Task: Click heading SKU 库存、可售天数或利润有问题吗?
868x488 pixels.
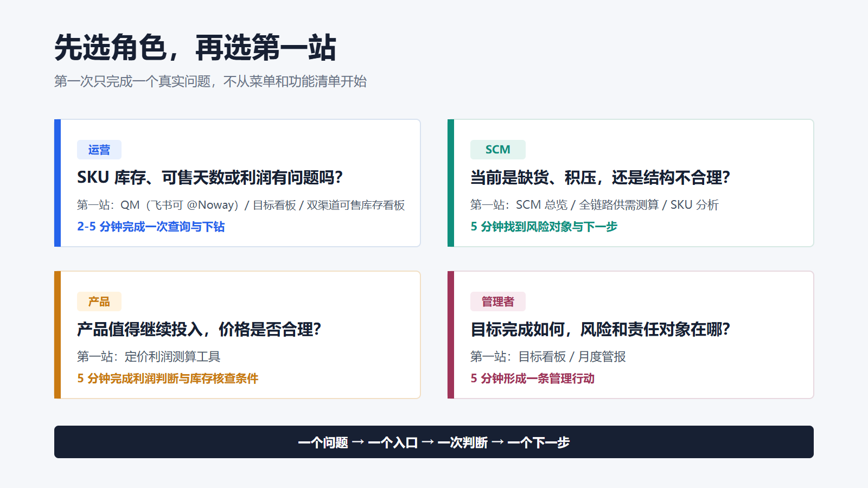Action: pos(210,177)
